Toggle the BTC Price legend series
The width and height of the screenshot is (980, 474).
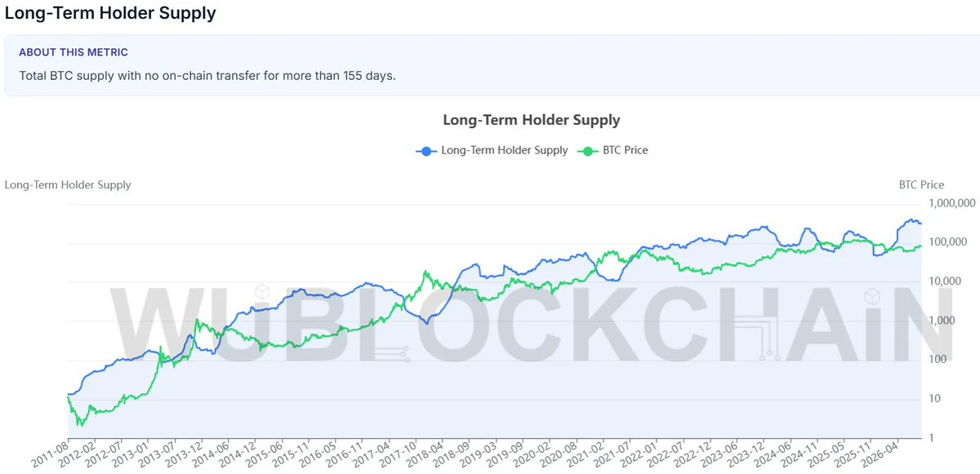612,150
